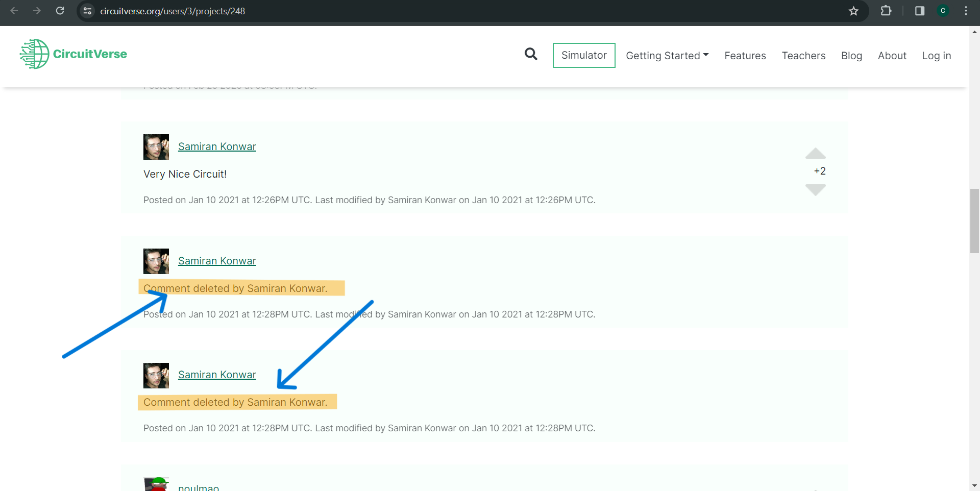The image size is (980, 491).
Task: Open the browser extensions icon
Action: [887, 11]
